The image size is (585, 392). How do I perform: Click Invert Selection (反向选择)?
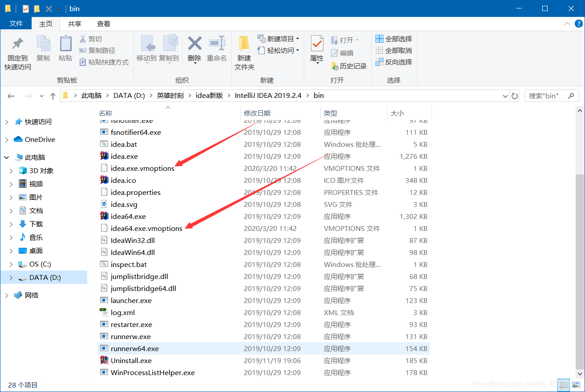coord(394,62)
